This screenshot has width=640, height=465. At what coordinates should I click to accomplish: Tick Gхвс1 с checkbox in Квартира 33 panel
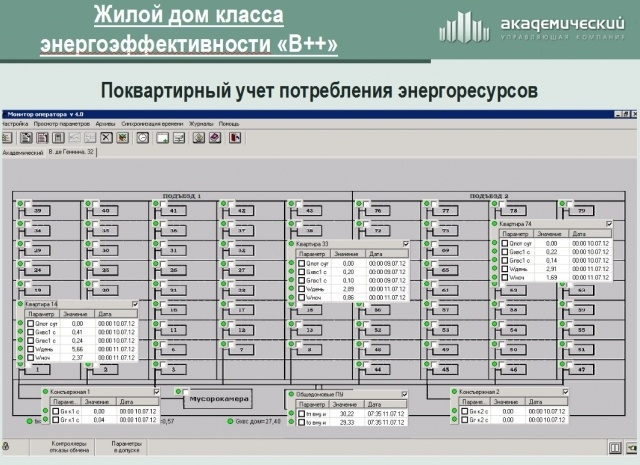pos(302,272)
